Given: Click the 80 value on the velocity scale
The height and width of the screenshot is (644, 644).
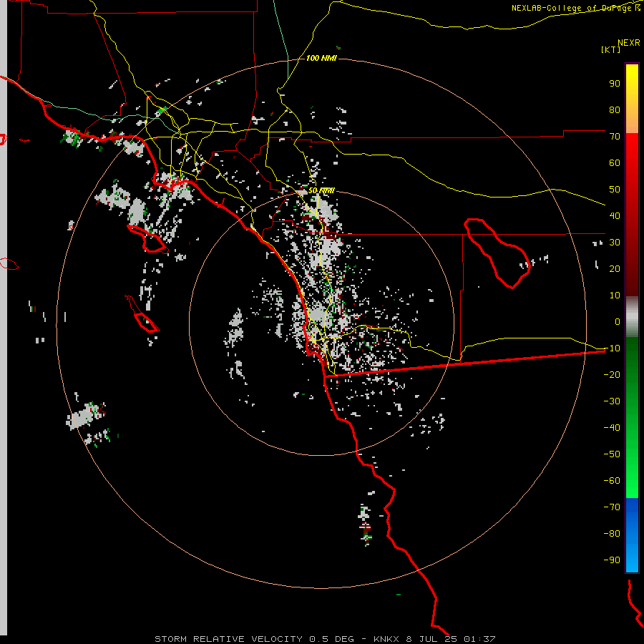Looking at the screenshot, I should click(615, 110).
